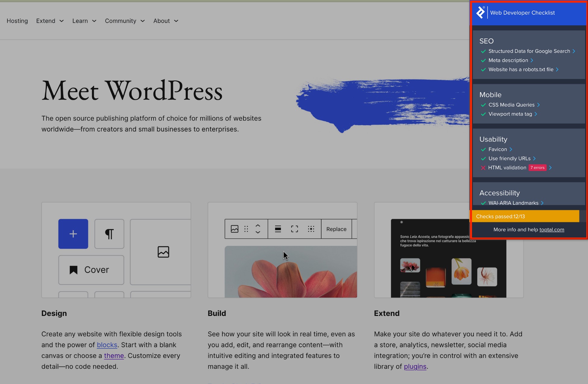Viewport: 588px width, 384px height.
Task: Open the blocks link in Design text
Action: 107,345
